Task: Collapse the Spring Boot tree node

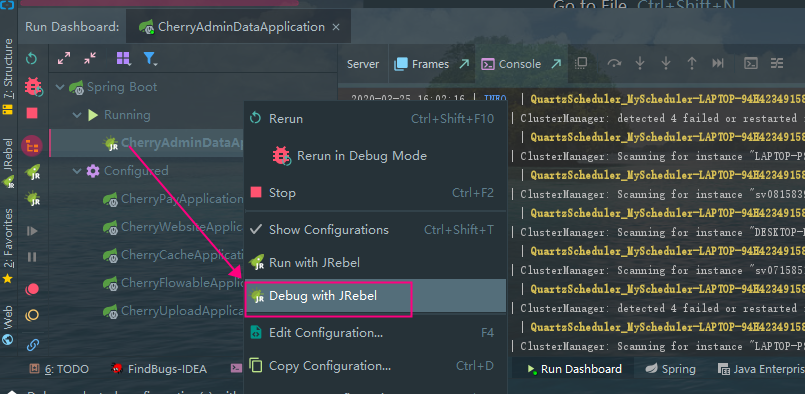Action: point(60,87)
